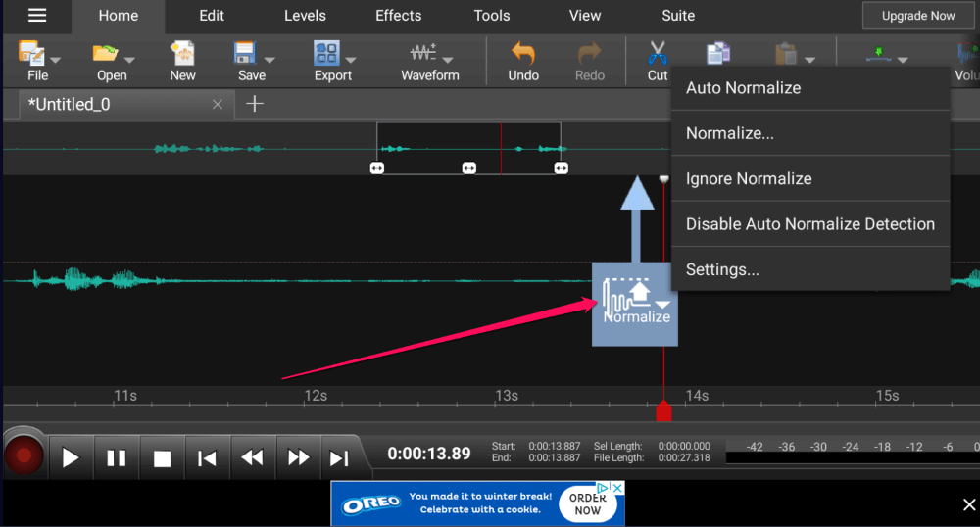Click the hamburger menu icon
This screenshot has width=980, height=527.
click(37, 15)
